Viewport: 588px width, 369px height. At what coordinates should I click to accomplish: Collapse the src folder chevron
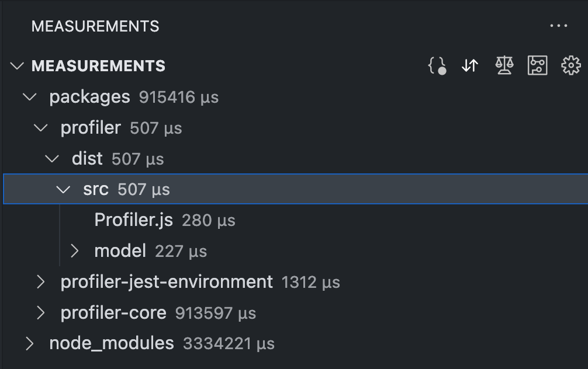click(63, 190)
